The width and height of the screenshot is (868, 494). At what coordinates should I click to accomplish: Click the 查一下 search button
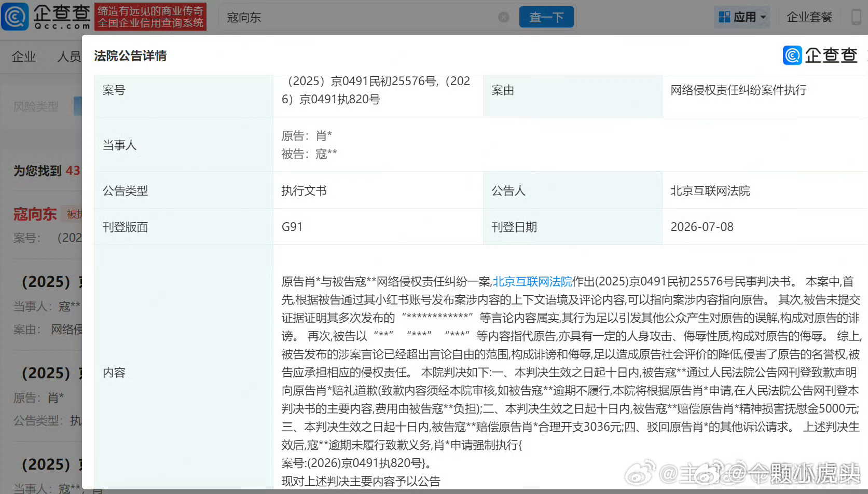point(546,17)
